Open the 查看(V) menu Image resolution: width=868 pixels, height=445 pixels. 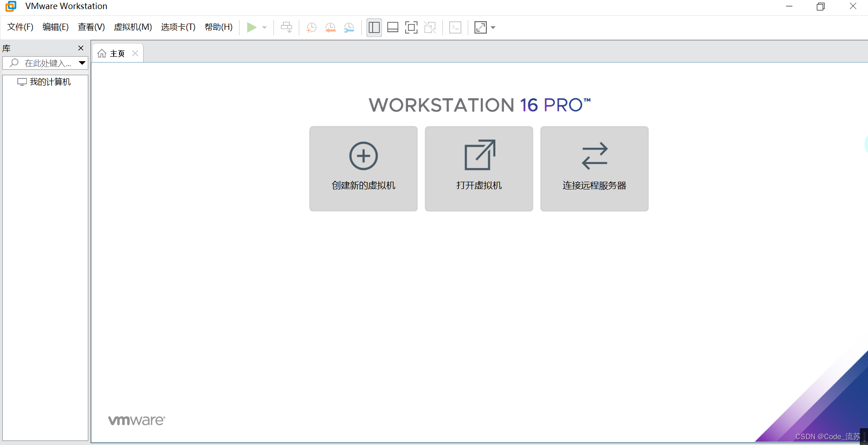tap(91, 27)
